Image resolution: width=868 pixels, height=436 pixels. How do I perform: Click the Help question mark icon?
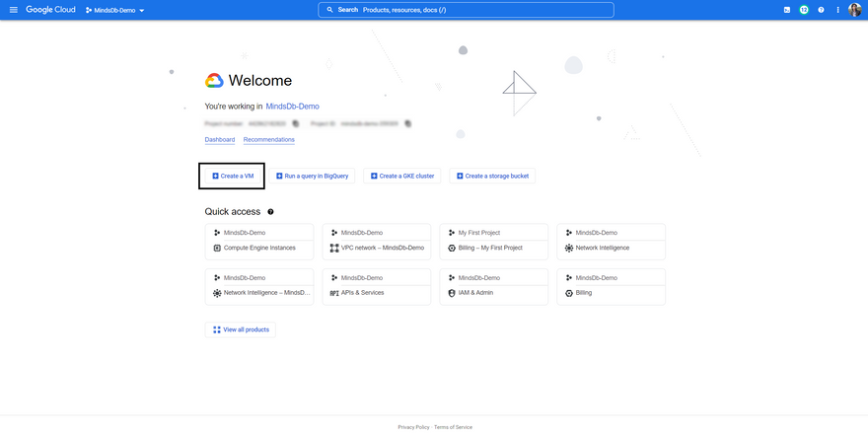[821, 10]
